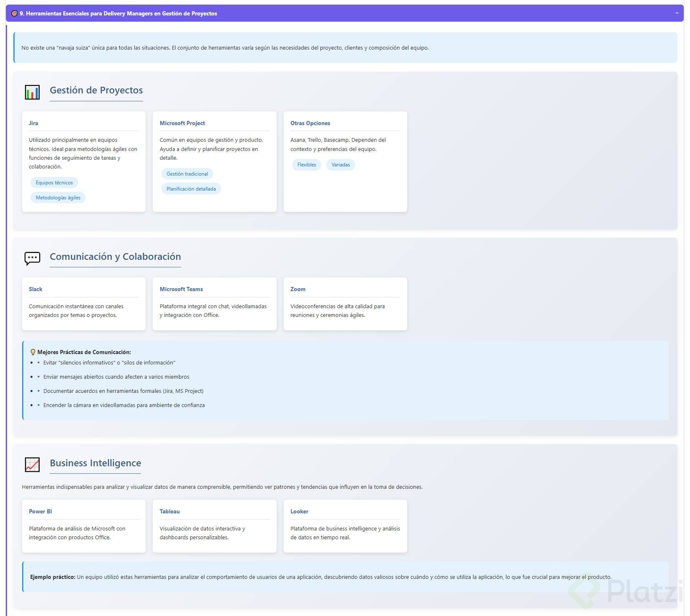Image resolution: width=690 pixels, height=616 pixels.
Task: Click the speech bubble icon beside Comunicación y Colaboración
Action: (x=32, y=259)
